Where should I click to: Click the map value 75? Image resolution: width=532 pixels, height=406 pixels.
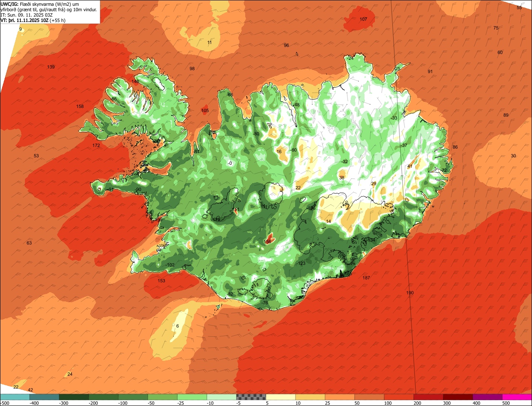496,28
